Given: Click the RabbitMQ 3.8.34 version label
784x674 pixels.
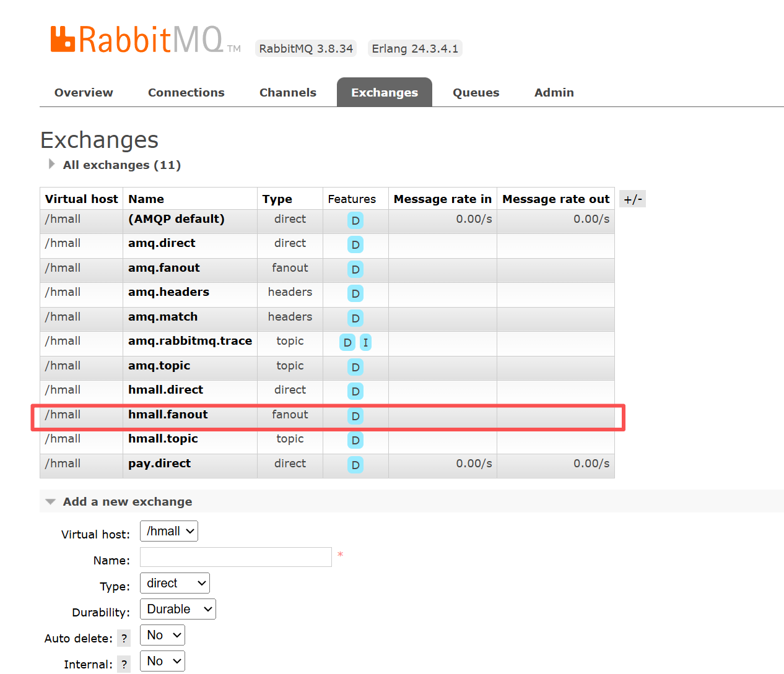Looking at the screenshot, I should click(306, 49).
